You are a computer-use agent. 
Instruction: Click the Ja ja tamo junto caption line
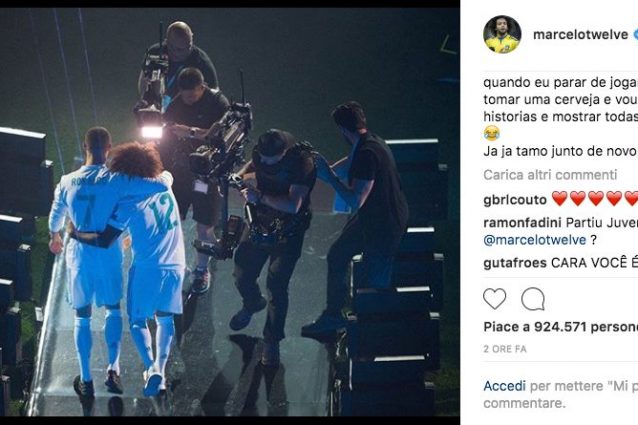(x=559, y=151)
